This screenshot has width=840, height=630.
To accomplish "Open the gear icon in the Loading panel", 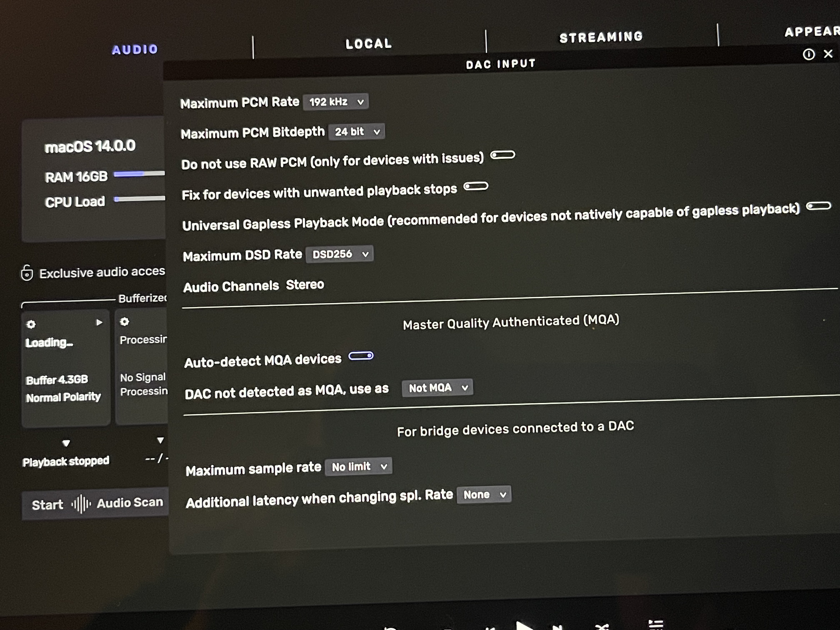I will point(31,324).
